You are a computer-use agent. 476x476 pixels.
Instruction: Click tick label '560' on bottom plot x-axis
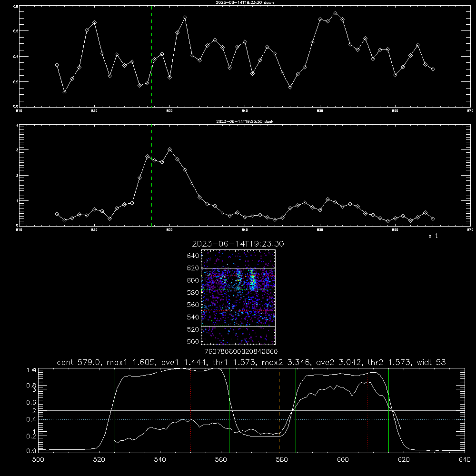(221, 460)
